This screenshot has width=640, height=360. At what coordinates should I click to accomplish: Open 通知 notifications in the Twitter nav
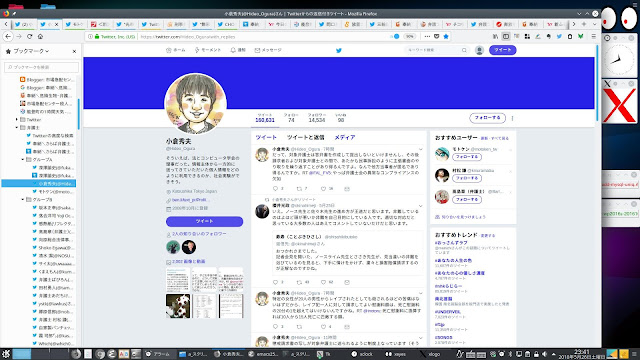238,50
